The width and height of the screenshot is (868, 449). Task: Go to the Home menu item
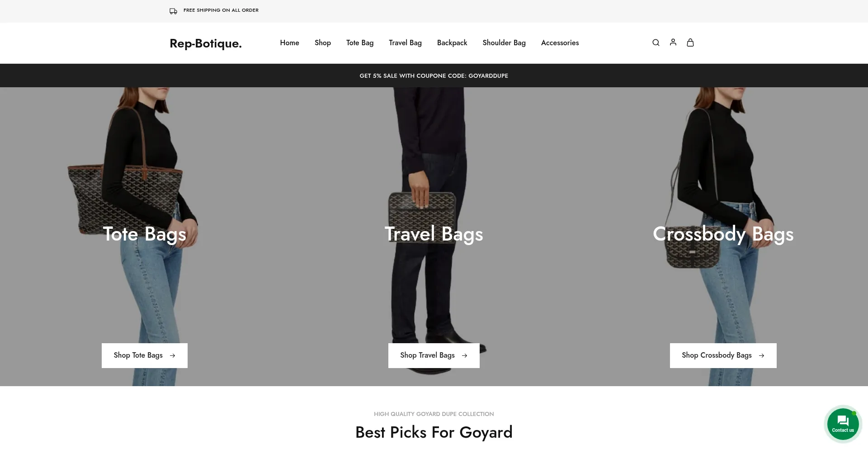289,43
